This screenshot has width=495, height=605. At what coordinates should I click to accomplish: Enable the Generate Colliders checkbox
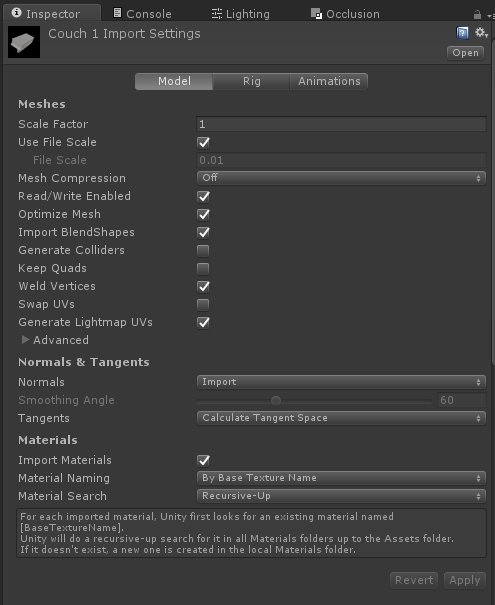coord(203,251)
